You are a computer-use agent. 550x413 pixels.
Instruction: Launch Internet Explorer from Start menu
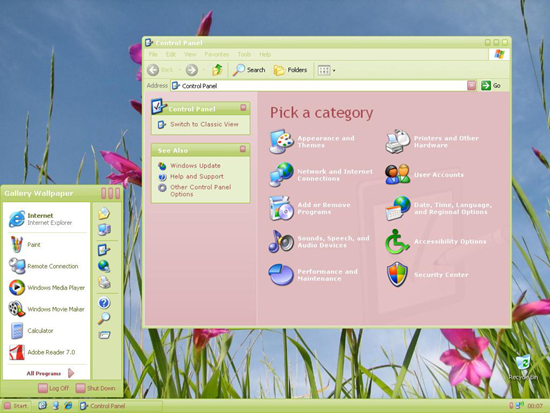pos(46,219)
